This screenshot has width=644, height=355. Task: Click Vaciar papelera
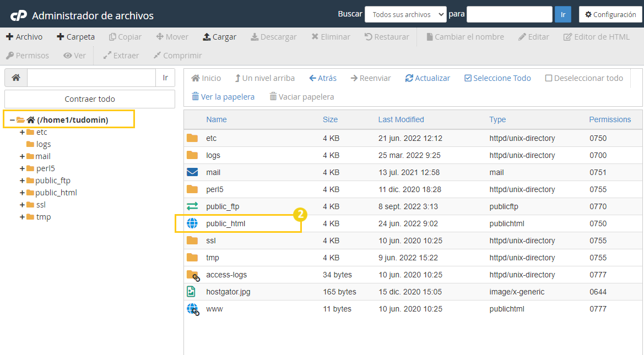tap(301, 97)
